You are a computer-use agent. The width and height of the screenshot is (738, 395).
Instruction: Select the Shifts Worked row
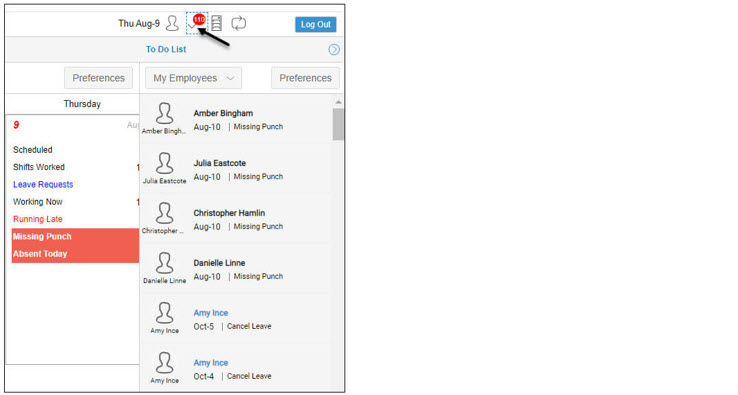pos(75,167)
